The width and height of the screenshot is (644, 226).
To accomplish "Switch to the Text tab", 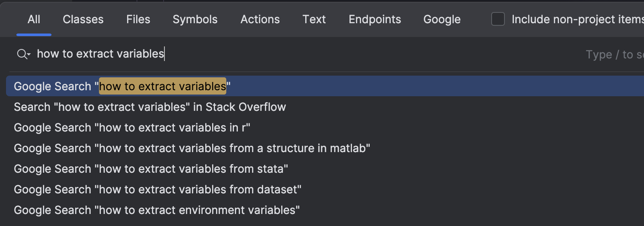I will [314, 19].
